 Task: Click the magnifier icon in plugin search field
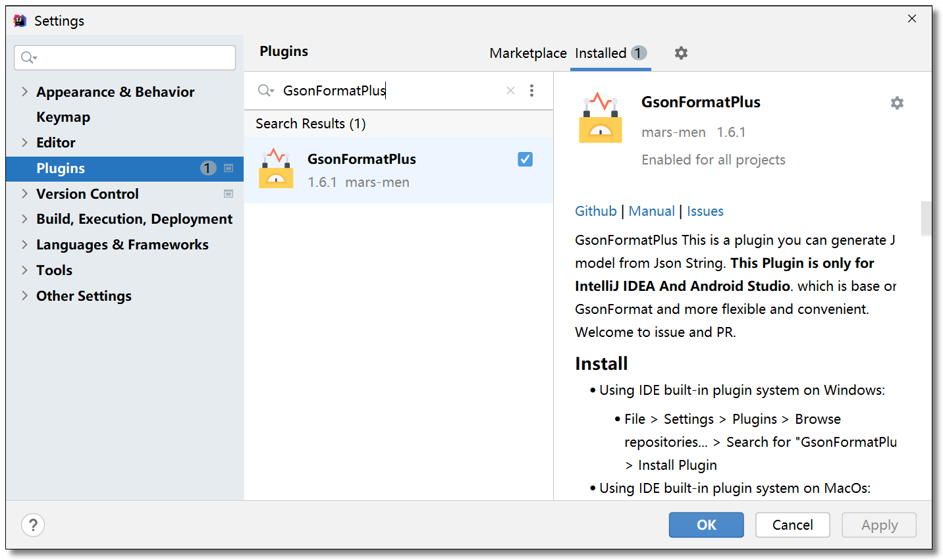pos(265,91)
